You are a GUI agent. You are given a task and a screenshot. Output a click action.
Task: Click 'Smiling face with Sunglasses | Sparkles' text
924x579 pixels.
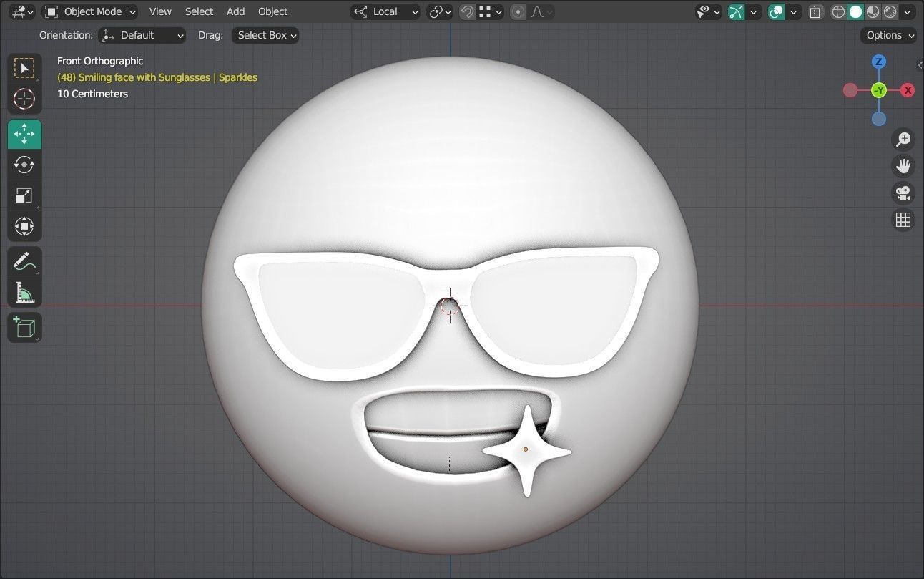click(168, 77)
